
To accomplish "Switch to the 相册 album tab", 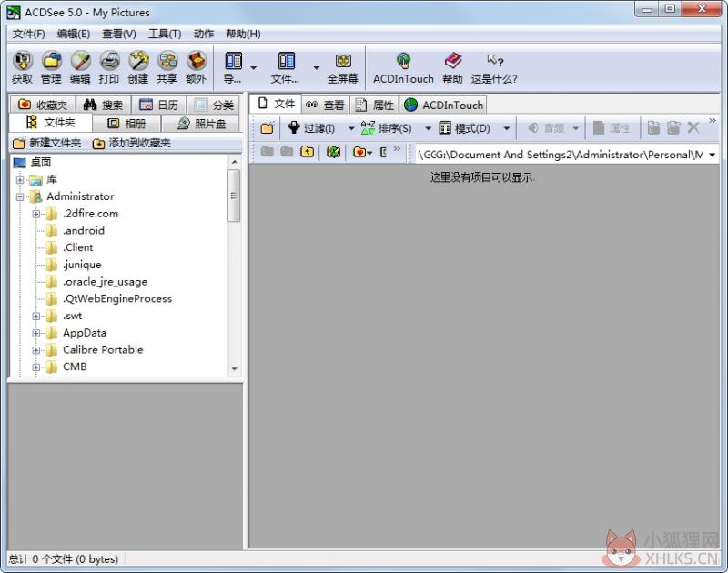I will tap(126, 124).
